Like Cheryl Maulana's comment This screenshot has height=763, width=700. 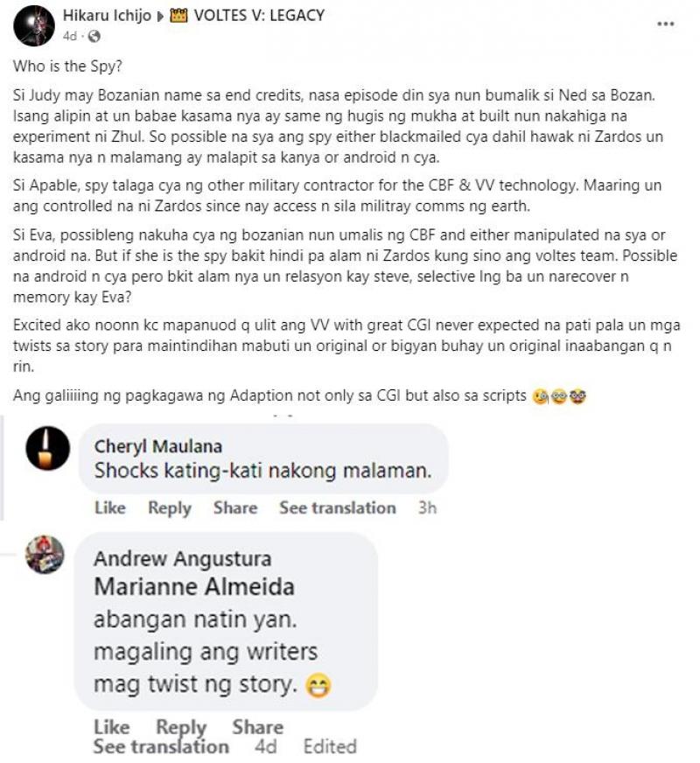[x=110, y=507]
